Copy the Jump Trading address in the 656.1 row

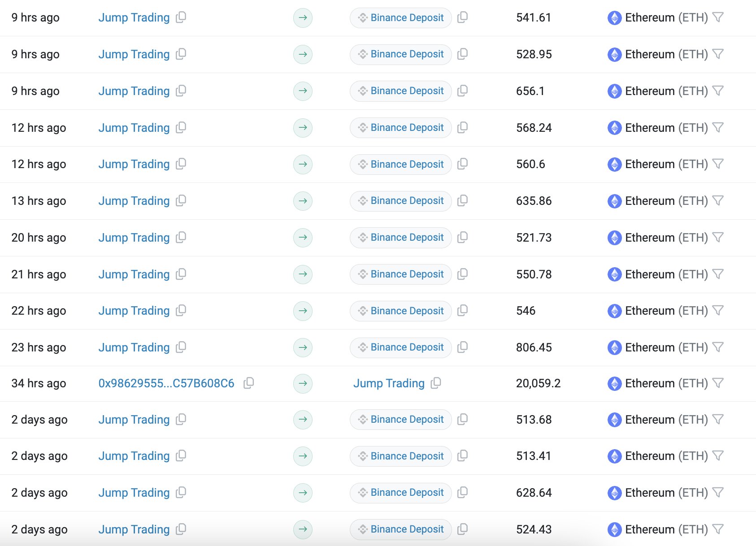pyautogui.click(x=181, y=91)
